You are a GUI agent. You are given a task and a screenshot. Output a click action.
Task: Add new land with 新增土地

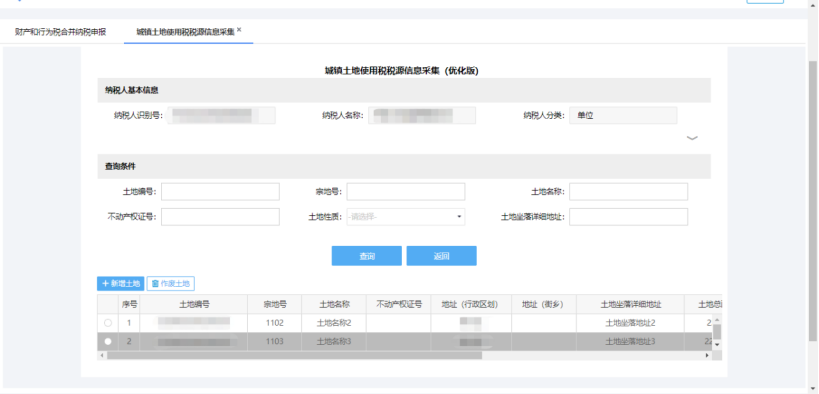coord(121,284)
